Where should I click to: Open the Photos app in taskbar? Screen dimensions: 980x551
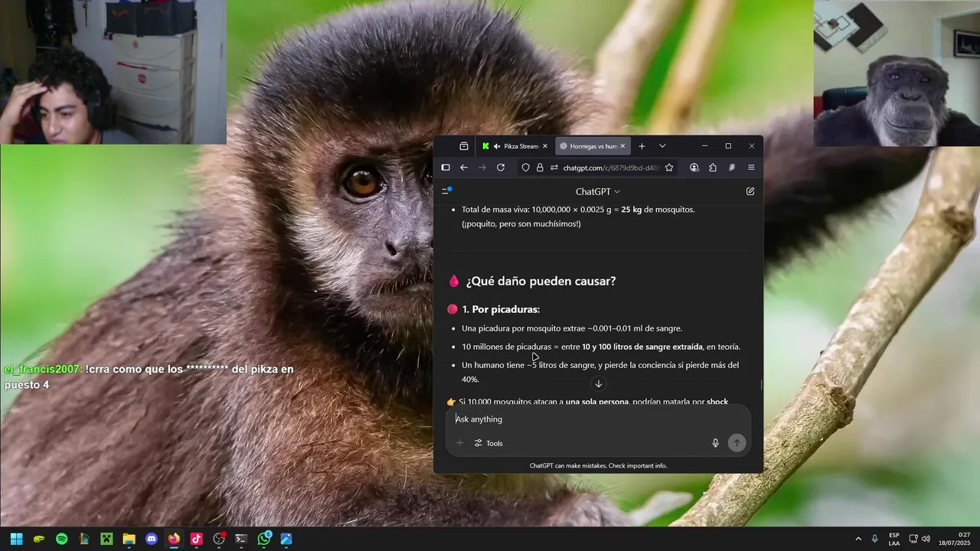pyautogui.click(x=286, y=539)
